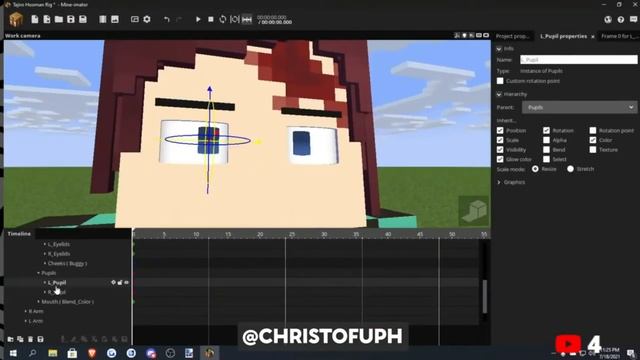Check inherit Select
The height and width of the screenshot is (360, 640).
point(547,159)
